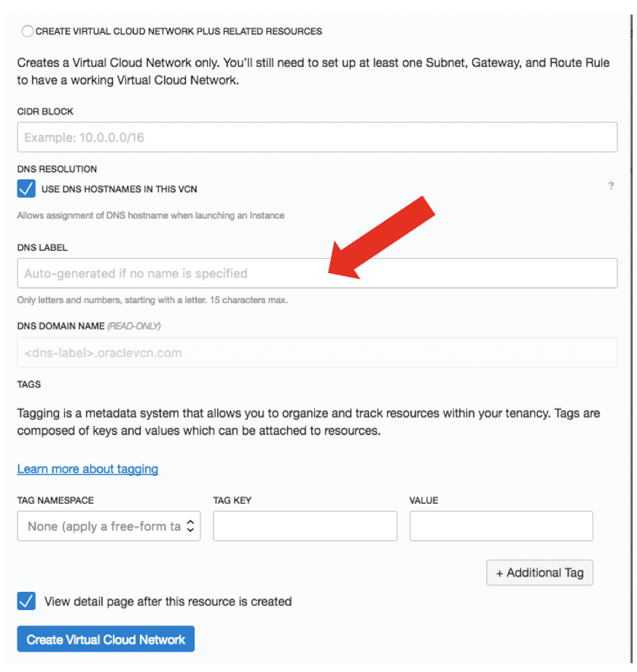This screenshot has height=672, width=637.
Task: Click the CIDR Block input field
Action: pos(317,137)
